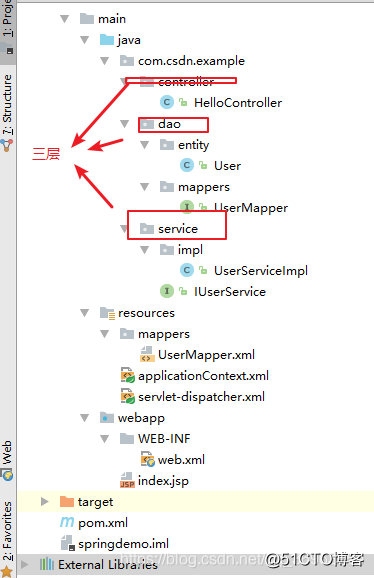This screenshot has height=578, width=374.
Task: Select pom.xml file name
Action: (103, 523)
